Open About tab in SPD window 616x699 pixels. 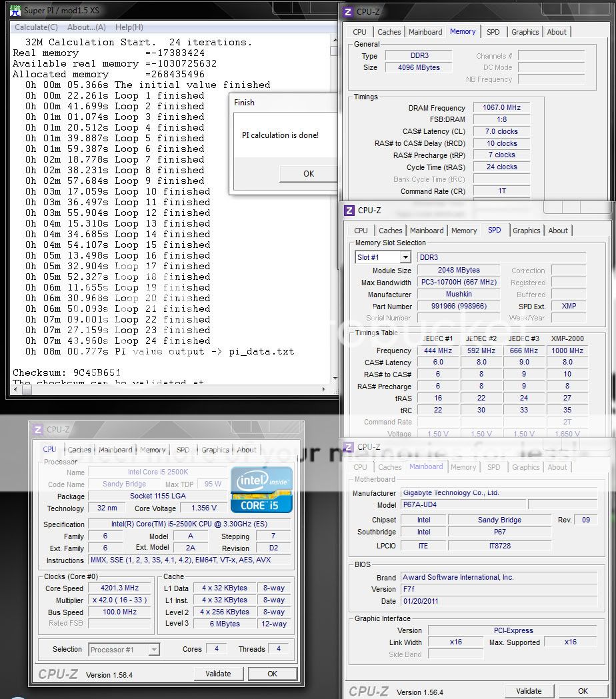point(558,231)
